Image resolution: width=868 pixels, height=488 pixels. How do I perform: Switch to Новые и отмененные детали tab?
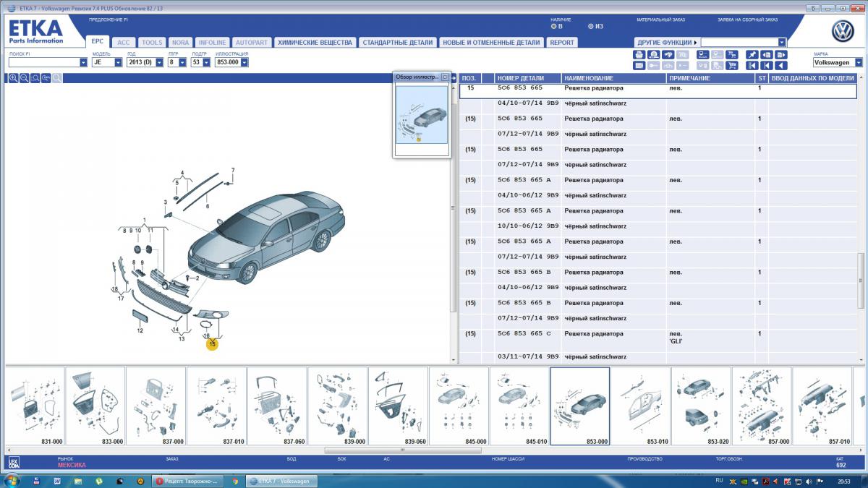click(491, 43)
